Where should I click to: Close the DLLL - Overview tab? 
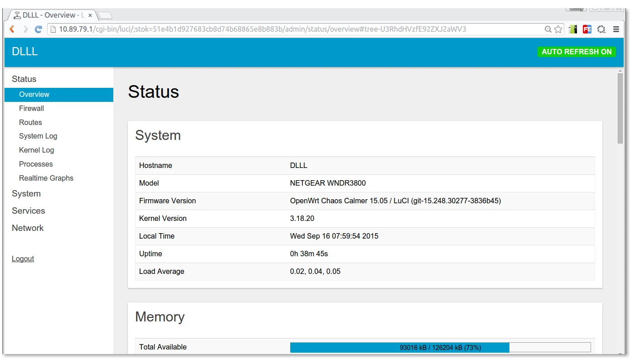click(90, 15)
